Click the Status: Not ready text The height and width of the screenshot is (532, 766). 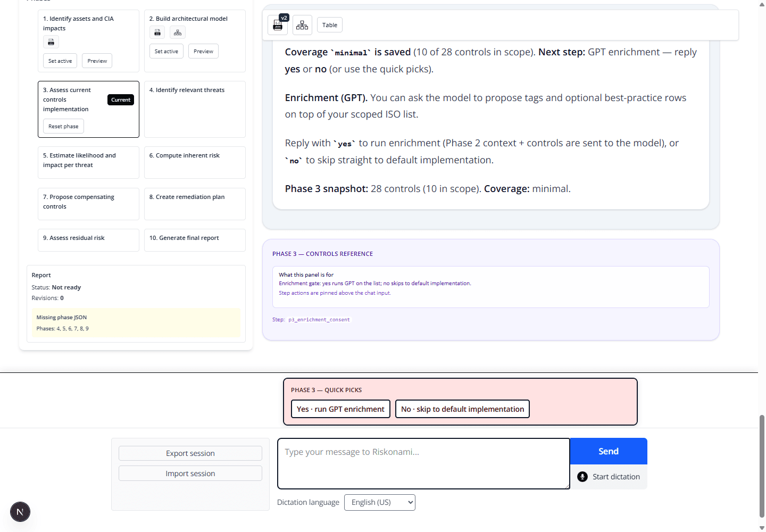click(x=56, y=287)
